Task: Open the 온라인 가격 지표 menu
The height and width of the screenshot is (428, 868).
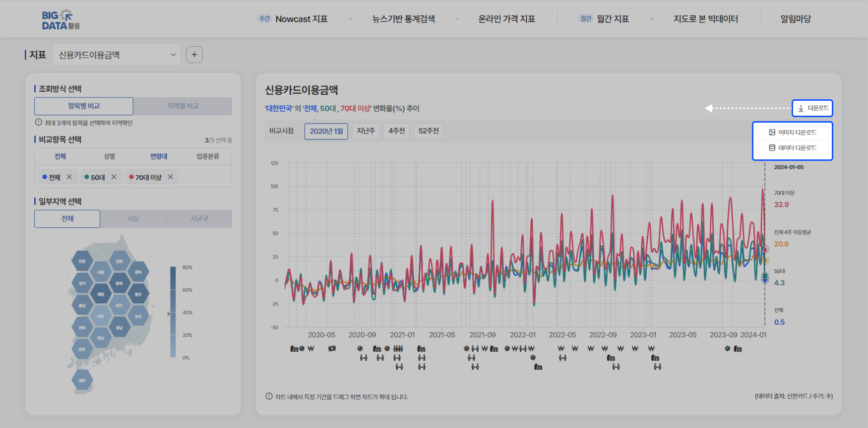Action: tap(506, 19)
